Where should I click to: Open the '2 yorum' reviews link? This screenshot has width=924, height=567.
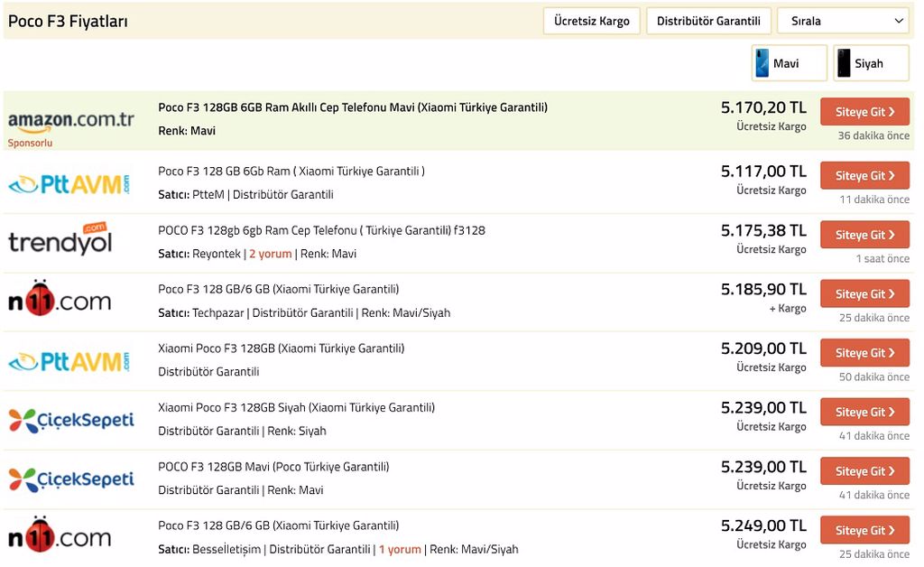[x=271, y=254]
